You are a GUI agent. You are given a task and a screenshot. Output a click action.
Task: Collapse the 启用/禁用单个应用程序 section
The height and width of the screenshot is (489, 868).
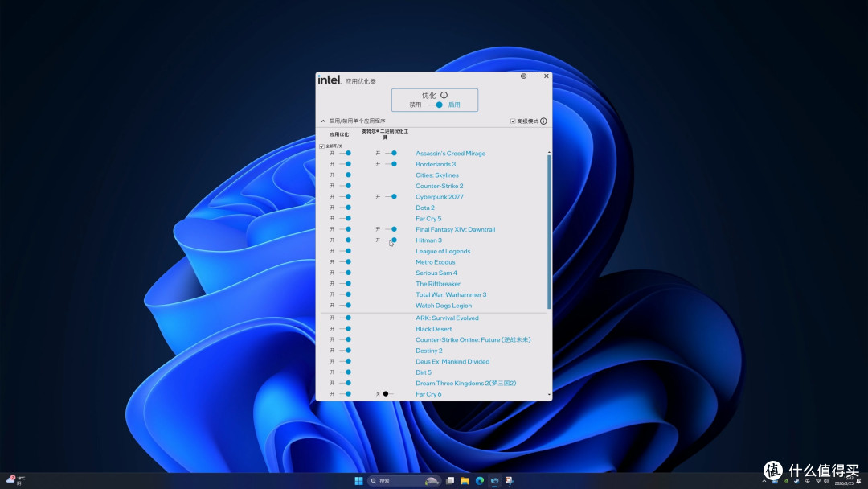pyautogui.click(x=323, y=121)
